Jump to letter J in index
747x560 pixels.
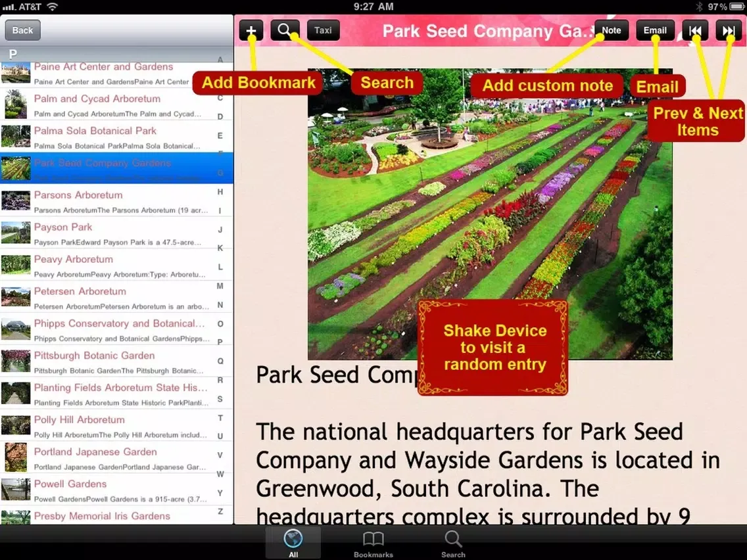pyautogui.click(x=220, y=229)
